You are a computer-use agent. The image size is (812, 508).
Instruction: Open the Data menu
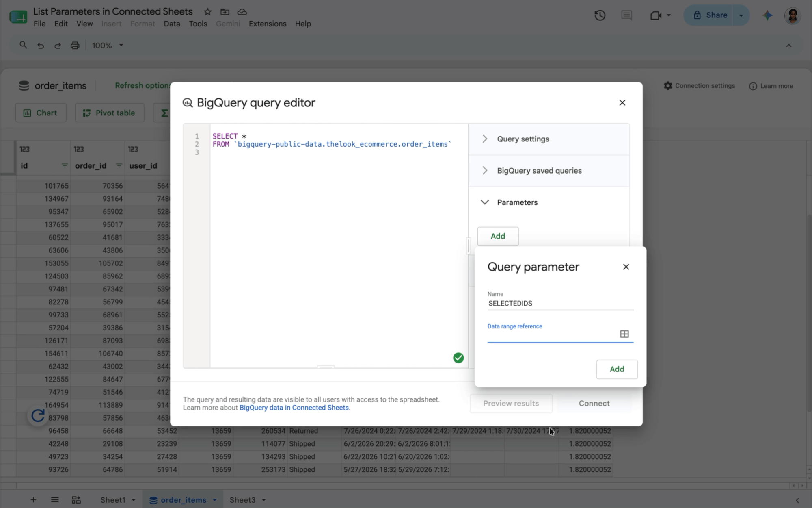coord(172,24)
